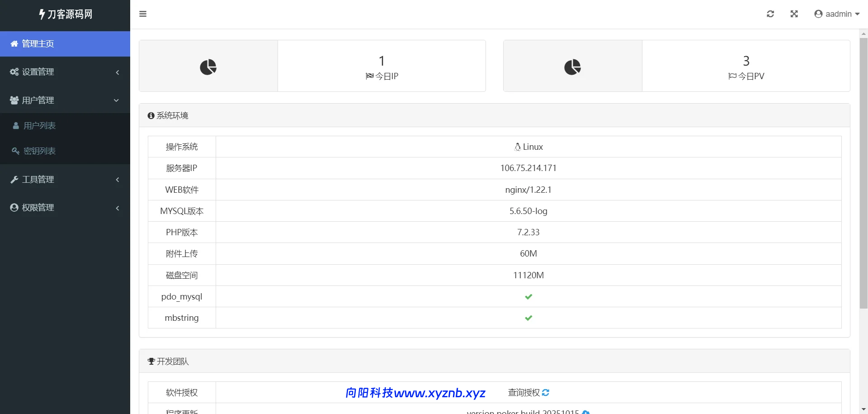Click the pie chart icon beside 今日PV

tap(572, 67)
